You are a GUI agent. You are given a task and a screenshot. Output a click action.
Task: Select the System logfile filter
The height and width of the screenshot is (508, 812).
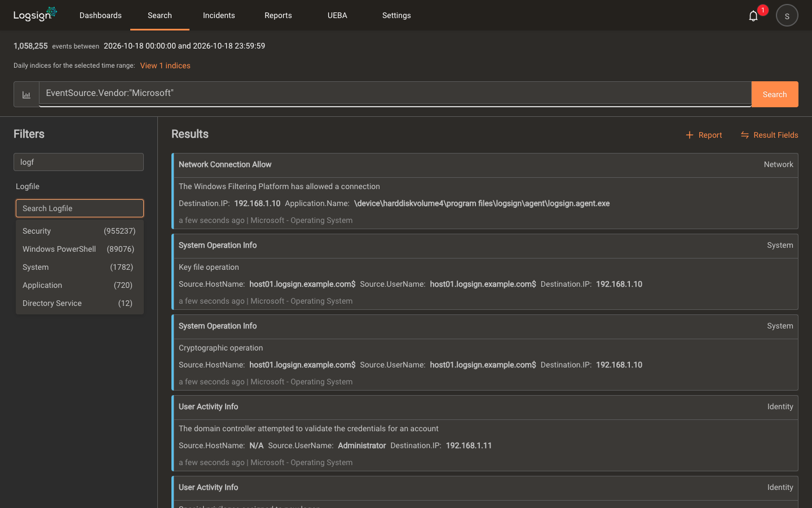80,267
